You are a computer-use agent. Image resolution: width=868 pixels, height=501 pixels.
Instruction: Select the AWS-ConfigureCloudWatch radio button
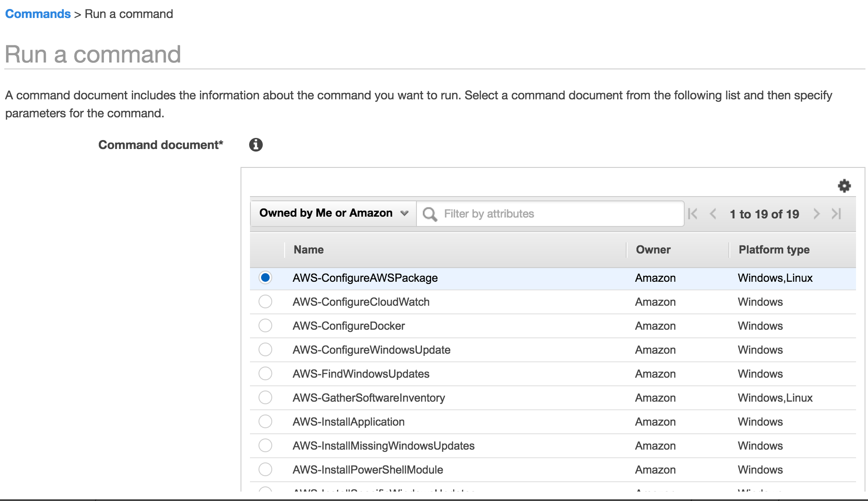[265, 301]
